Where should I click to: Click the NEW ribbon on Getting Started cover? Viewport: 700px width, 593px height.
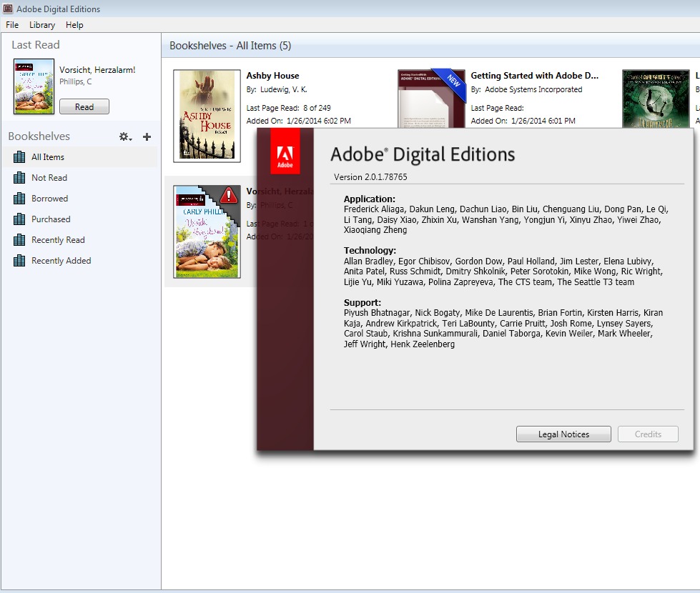tap(452, 82)
